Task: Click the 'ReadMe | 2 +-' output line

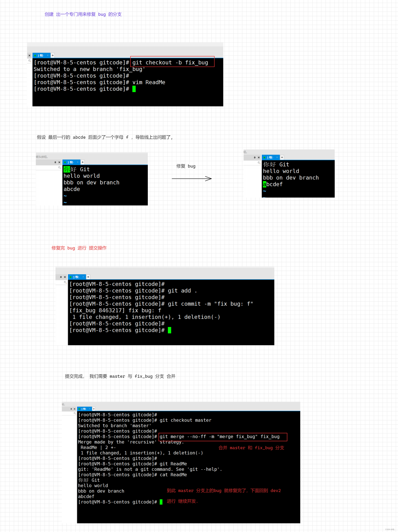Action: click(98, 447)
